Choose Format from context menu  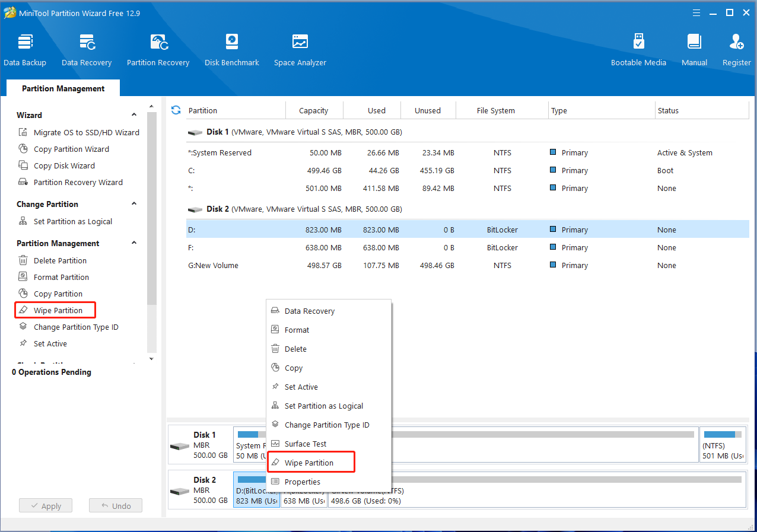pyautogui.click(x=329, y=330)
